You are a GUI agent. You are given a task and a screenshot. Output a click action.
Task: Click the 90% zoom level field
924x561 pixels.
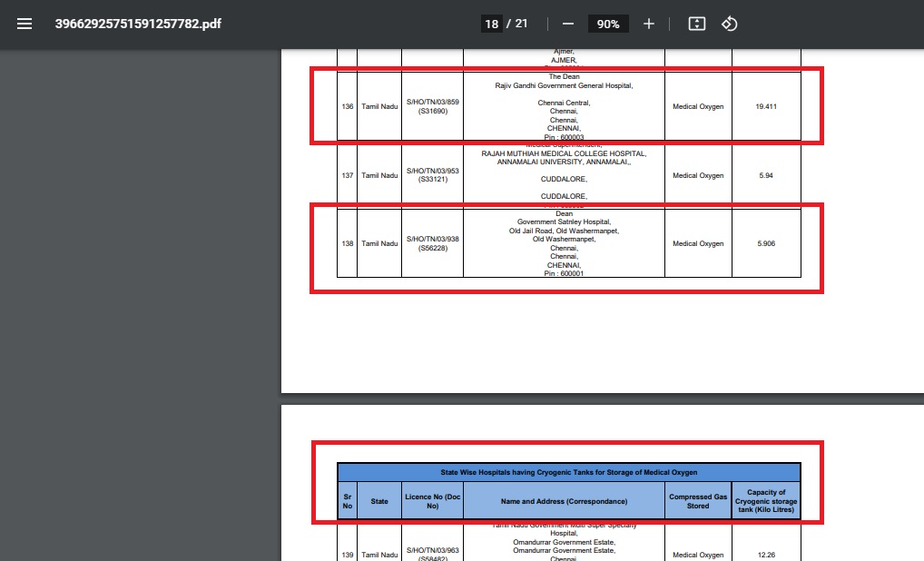click(x=608, y=25)
